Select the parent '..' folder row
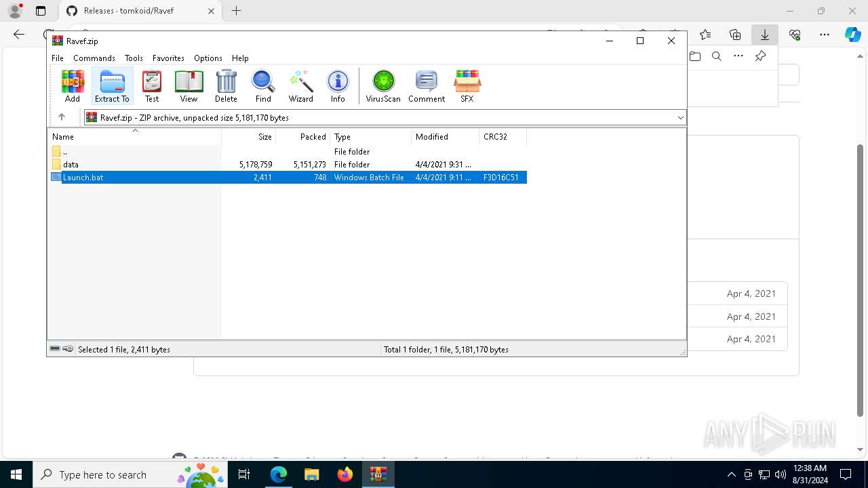Viewport: 868px width, 488px height. pyautogui.click(x=288, y=152)
